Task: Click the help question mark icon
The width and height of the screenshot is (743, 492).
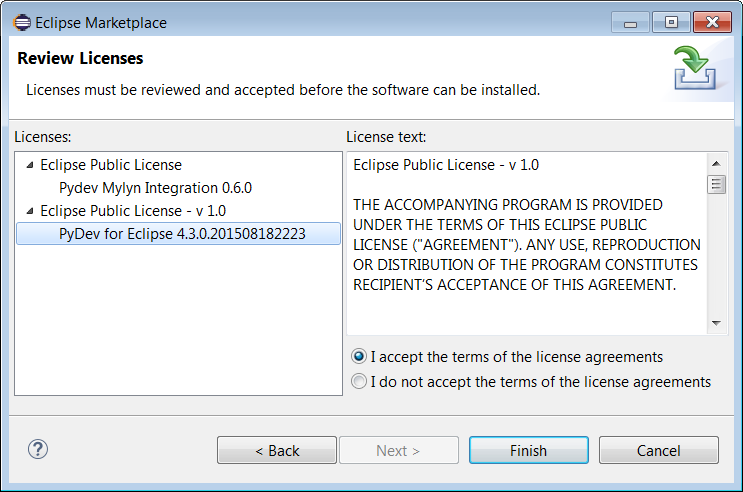Action: [x=39, y=449]
